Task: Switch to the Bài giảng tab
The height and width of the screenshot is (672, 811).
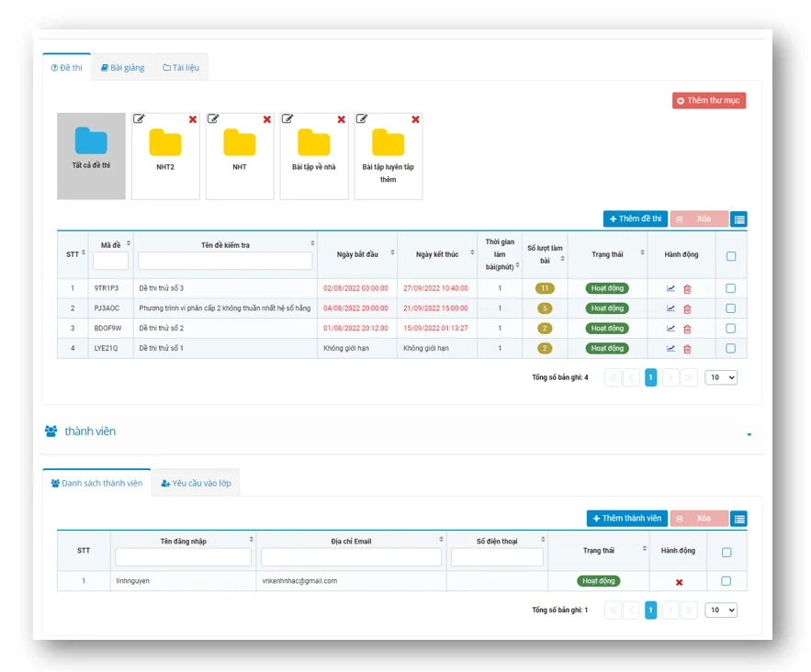Action: [122, 68]
